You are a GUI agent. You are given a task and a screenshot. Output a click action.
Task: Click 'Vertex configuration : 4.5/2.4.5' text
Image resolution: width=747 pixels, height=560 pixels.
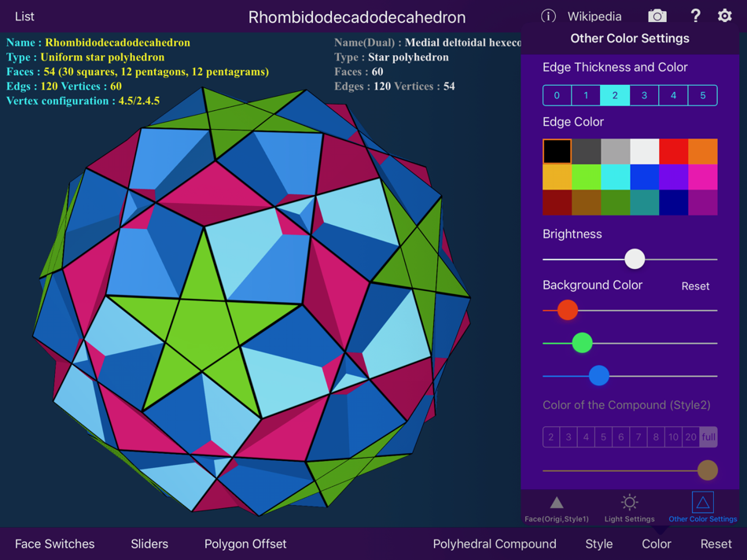pyautogui.click(x=83, y=101)
